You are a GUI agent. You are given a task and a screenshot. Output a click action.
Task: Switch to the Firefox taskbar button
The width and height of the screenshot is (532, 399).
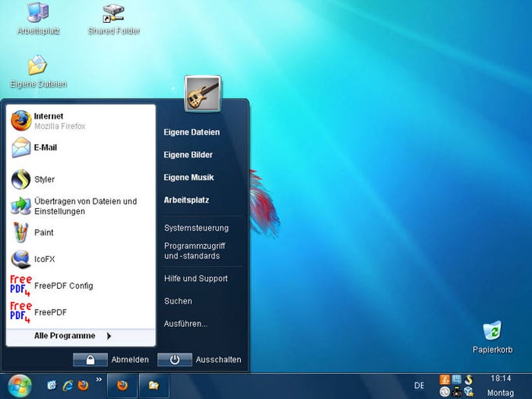tap(123, 386)
